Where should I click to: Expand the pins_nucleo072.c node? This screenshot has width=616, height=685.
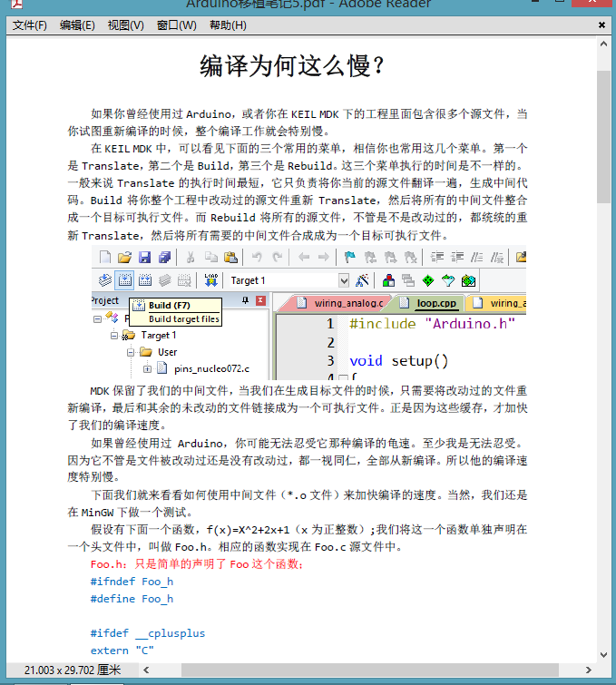147,369
